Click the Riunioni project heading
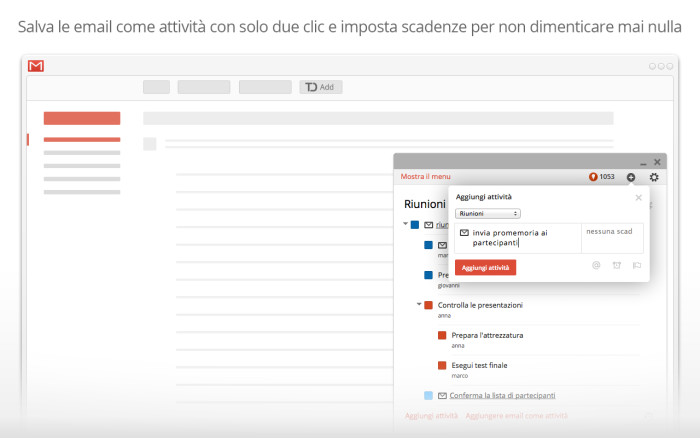 (x=425, y=204)
